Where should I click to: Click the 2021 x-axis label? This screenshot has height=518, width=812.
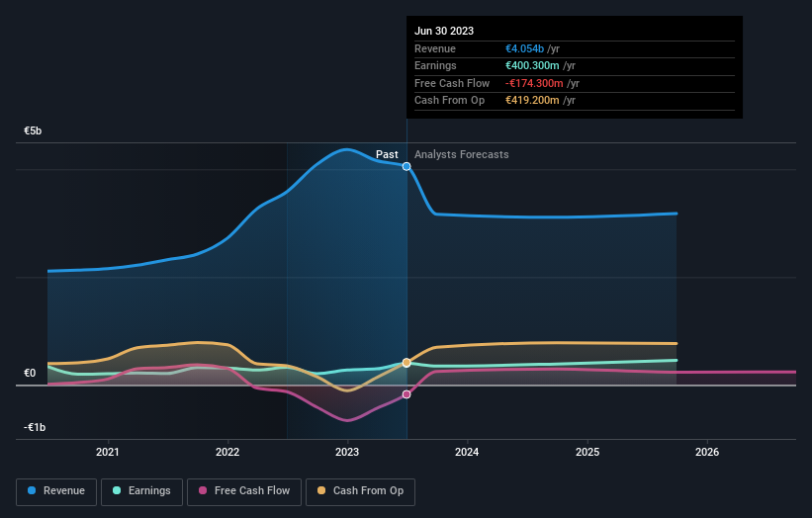pyautogui.click(x=107, y=453)
